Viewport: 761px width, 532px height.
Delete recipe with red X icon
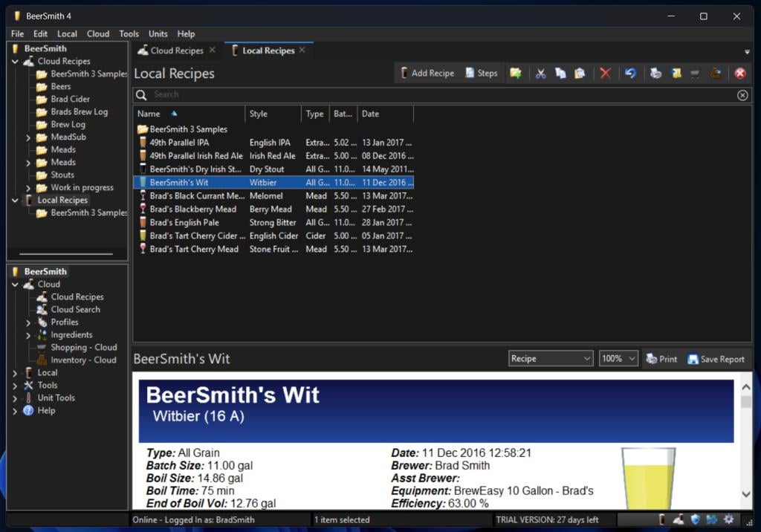pos(606,73)
